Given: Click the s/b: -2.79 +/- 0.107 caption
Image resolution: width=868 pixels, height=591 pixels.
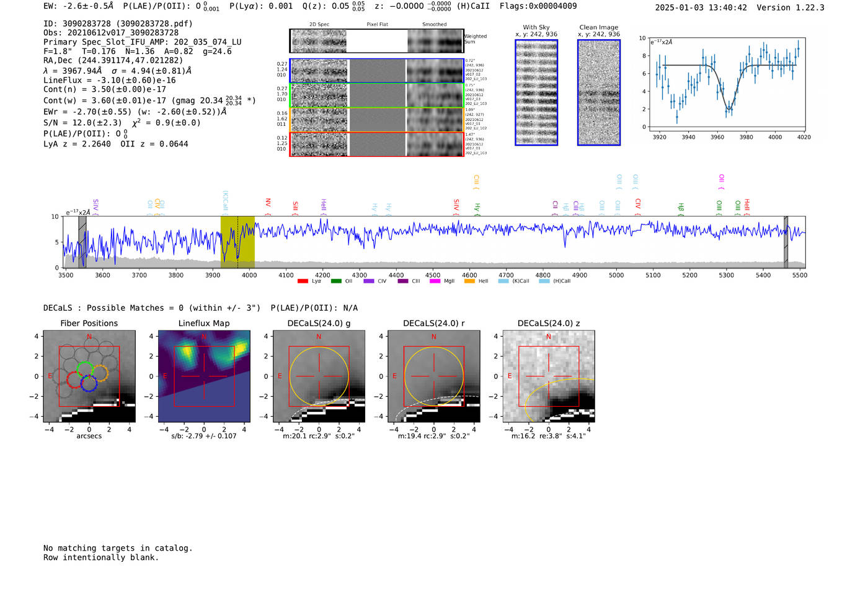Looking at the screenshot, I should (x=204, y=436).
